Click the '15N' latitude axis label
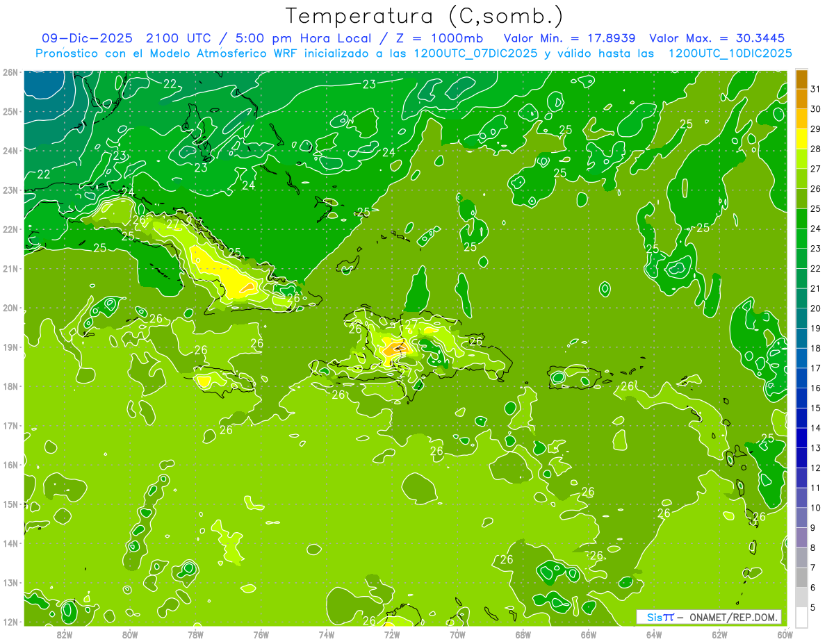This screenshot has height=644, width=834. [x=10, y=504]
